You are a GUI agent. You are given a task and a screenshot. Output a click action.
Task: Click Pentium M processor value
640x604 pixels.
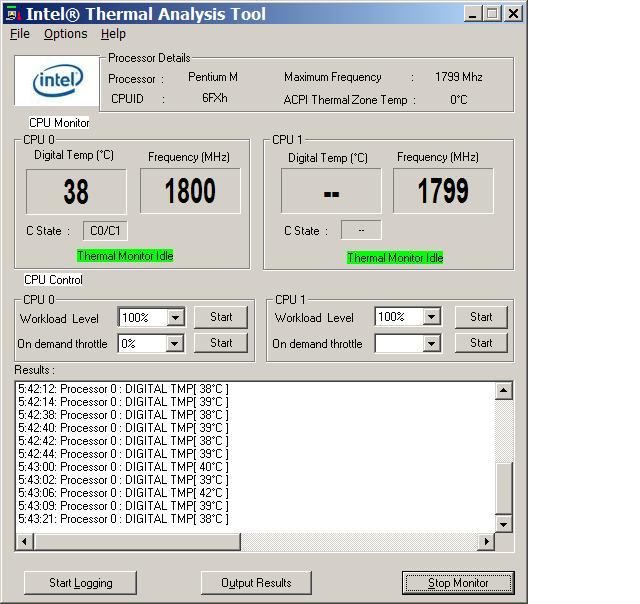213,77
